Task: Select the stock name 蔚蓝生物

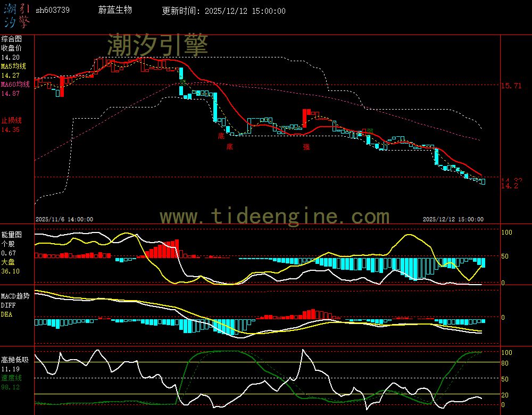Action: point(115,10)
